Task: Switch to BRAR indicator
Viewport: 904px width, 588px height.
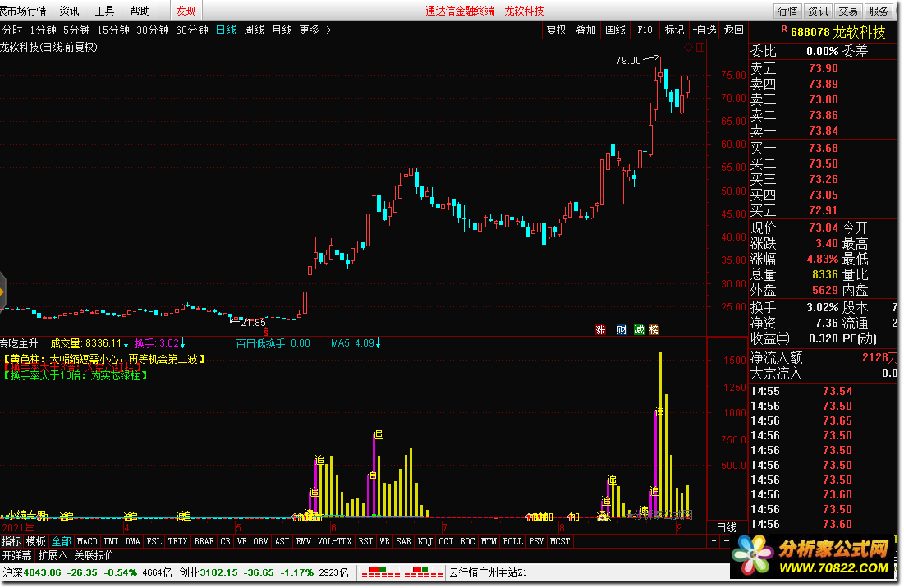Action: 204,541
